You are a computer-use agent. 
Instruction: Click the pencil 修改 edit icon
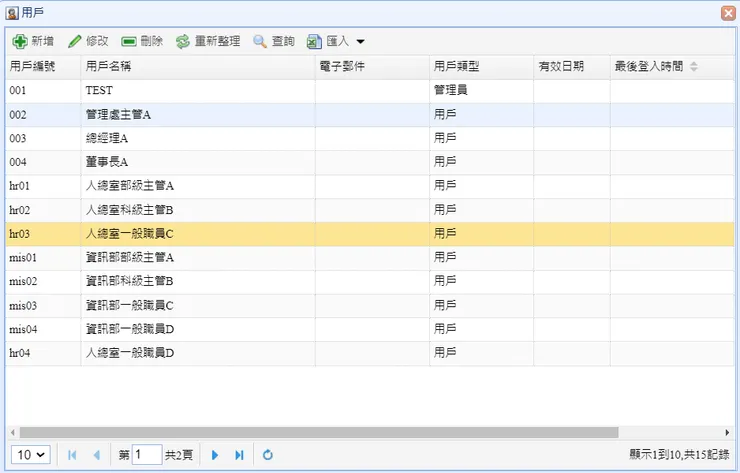pos(75,42)
